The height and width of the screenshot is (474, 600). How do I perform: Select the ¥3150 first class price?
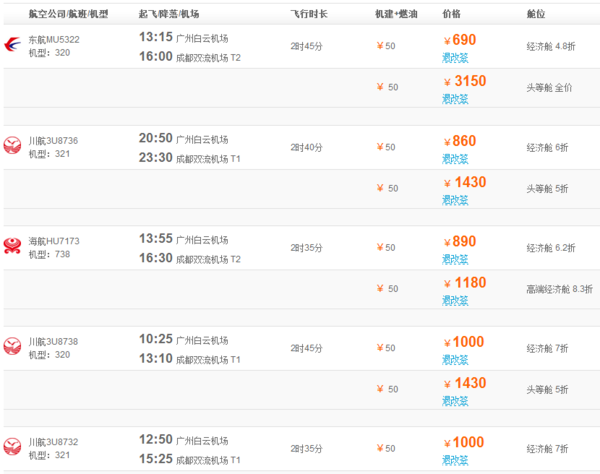465,81
